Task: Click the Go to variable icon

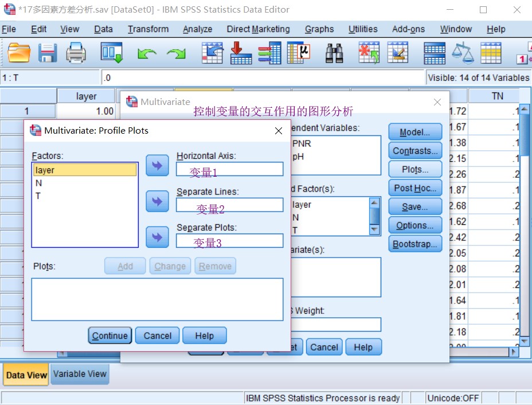Action: [241, 53]
